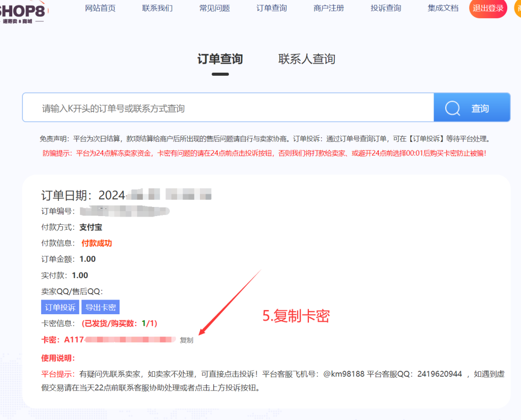
Task: Click the 免责声明 disclaimer line
Action: 265,139
